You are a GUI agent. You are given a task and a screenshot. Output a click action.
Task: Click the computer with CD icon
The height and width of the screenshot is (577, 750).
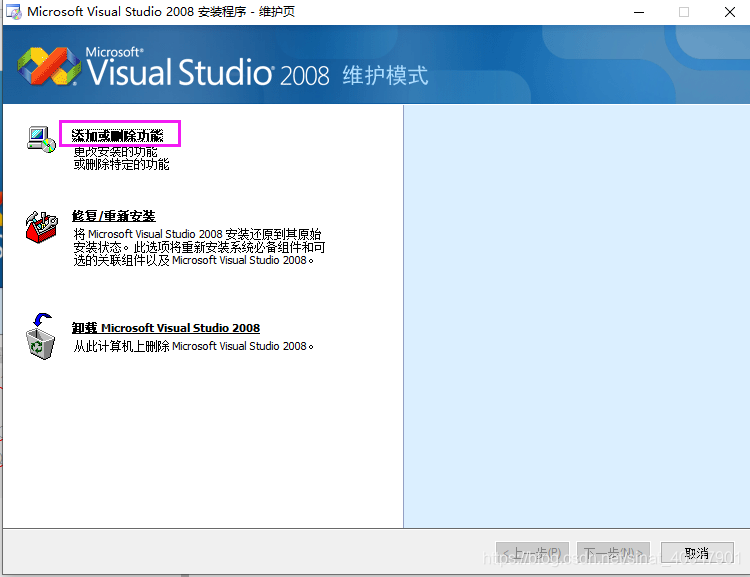pos(41,139)
